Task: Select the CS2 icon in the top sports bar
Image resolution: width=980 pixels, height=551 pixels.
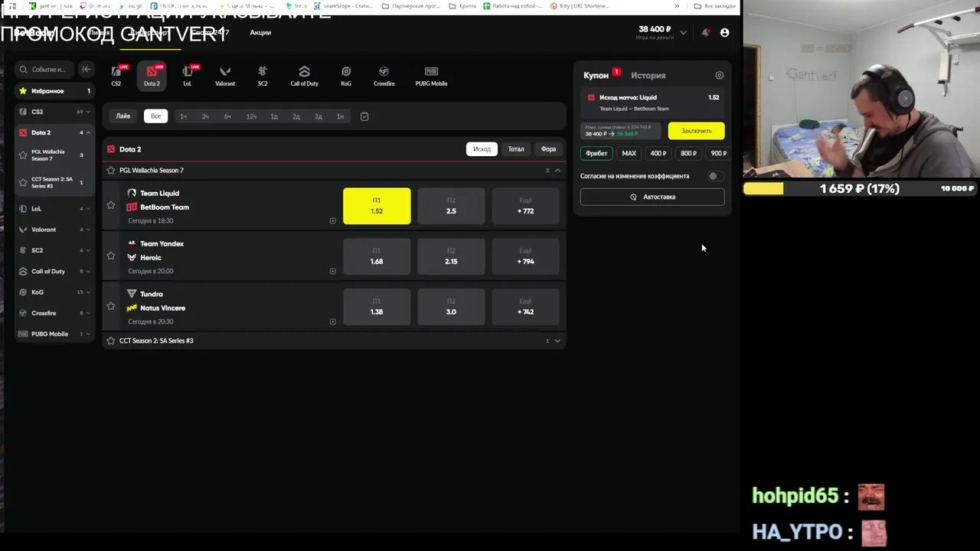Action: 116,75
